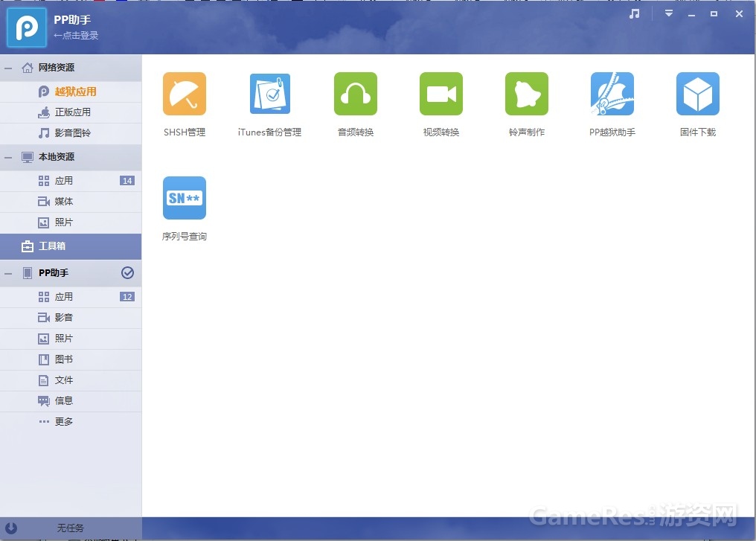Image resolution: width=756 pixels, height=541 pixels.
Task: Click the device icon beside PP助手 section
Action: point(28,273)
